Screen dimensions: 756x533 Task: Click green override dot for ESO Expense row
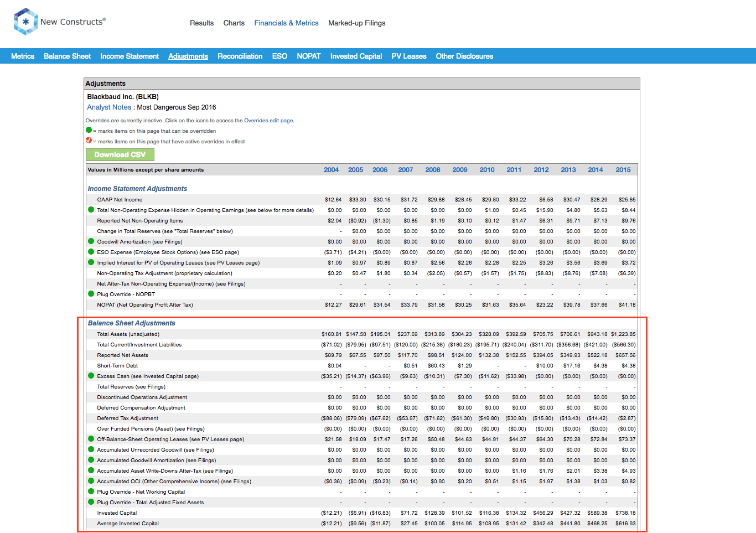pos(91,252)
